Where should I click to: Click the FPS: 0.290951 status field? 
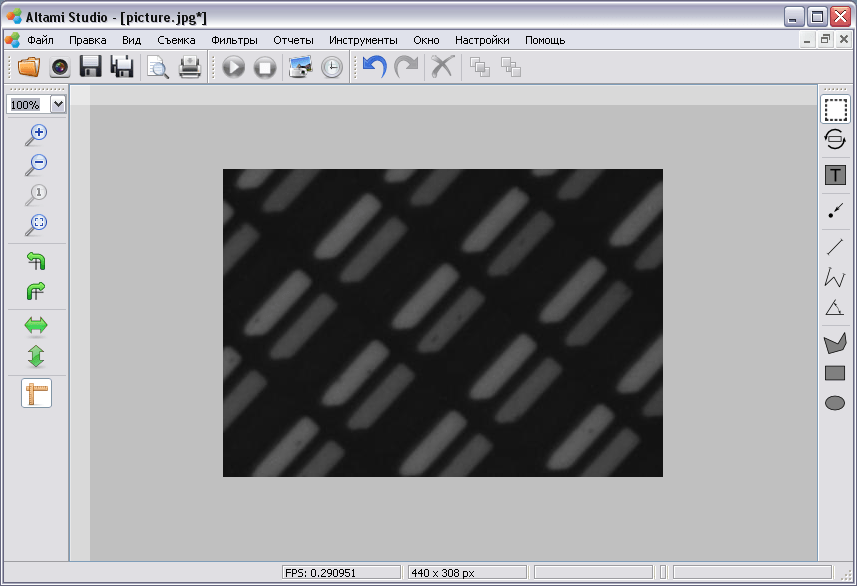(342, 572)
